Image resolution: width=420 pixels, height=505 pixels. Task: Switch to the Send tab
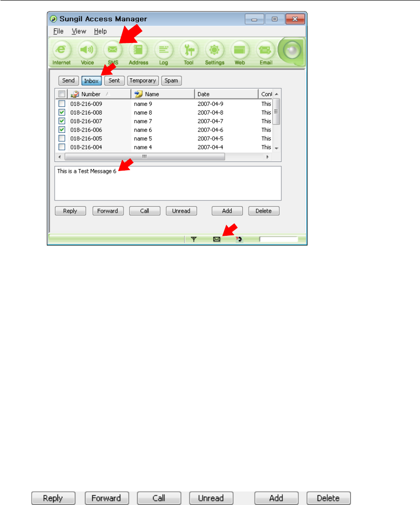coord(69,81)
